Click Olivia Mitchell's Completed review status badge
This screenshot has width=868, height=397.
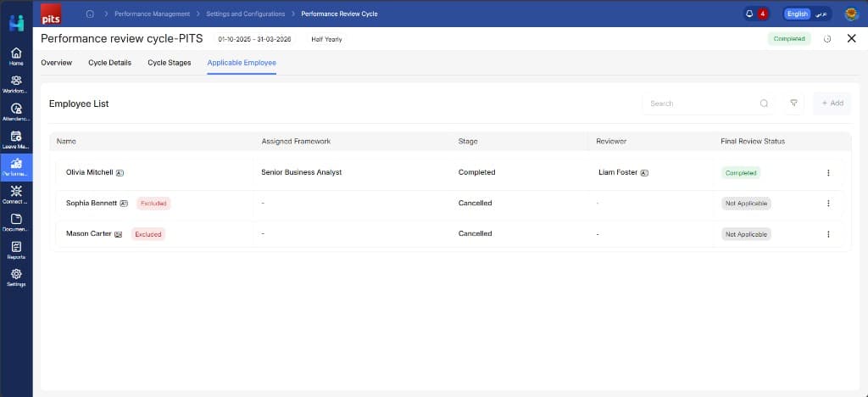coord(741,173)
